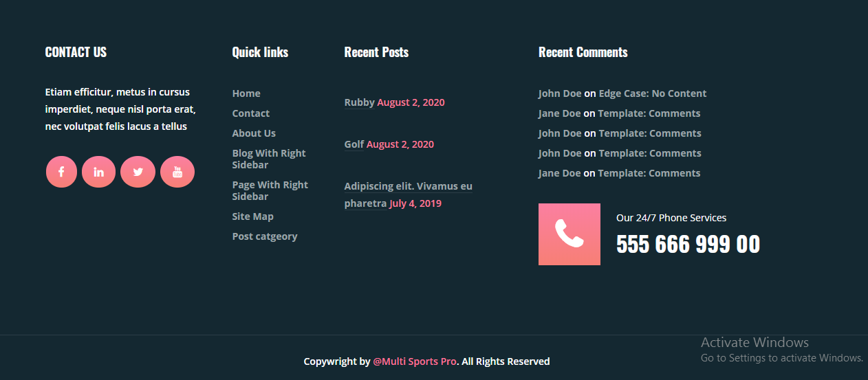868x380 pixels.
Task: Open Edge Case: No Content comment link
Action: click(x=653, y=93)
